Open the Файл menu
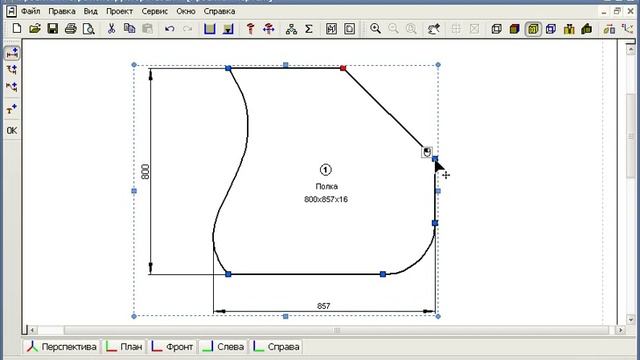This screenshot has width=640, height=360. 31,11
